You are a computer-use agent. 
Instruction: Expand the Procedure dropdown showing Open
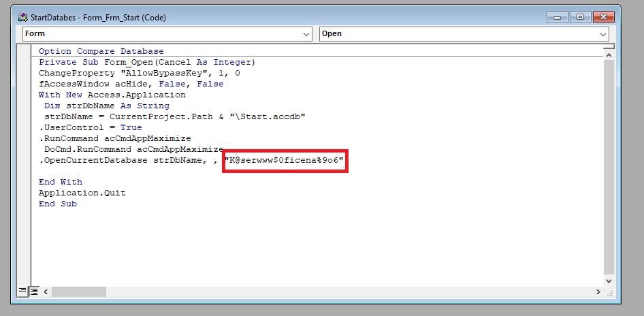pyautogui.click(x=603, y=34)
